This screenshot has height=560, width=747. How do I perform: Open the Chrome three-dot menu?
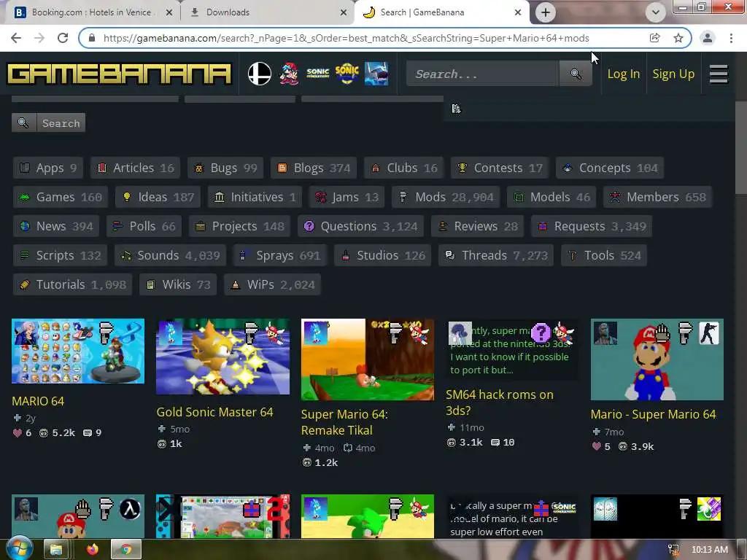pyautogui.click(x=731, y=38)
